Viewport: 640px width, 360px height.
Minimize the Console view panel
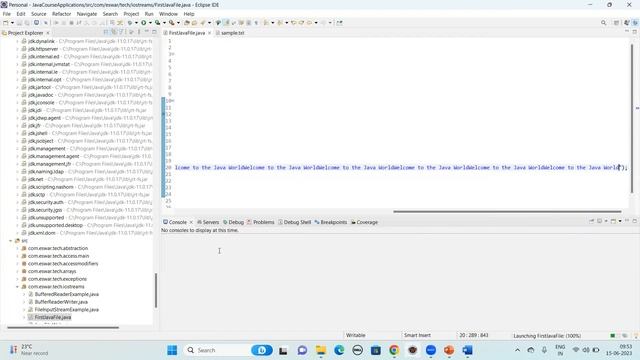[627, 221]
